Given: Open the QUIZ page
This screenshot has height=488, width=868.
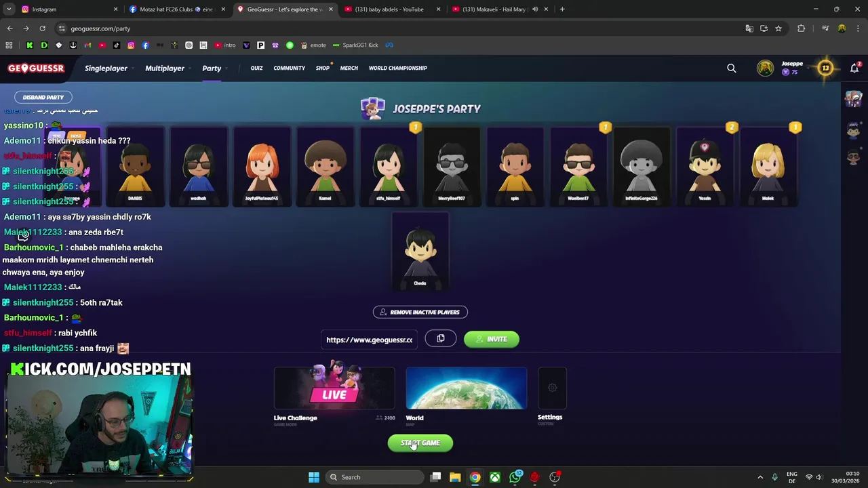Looking at the screenshot, I should (256, 68).
